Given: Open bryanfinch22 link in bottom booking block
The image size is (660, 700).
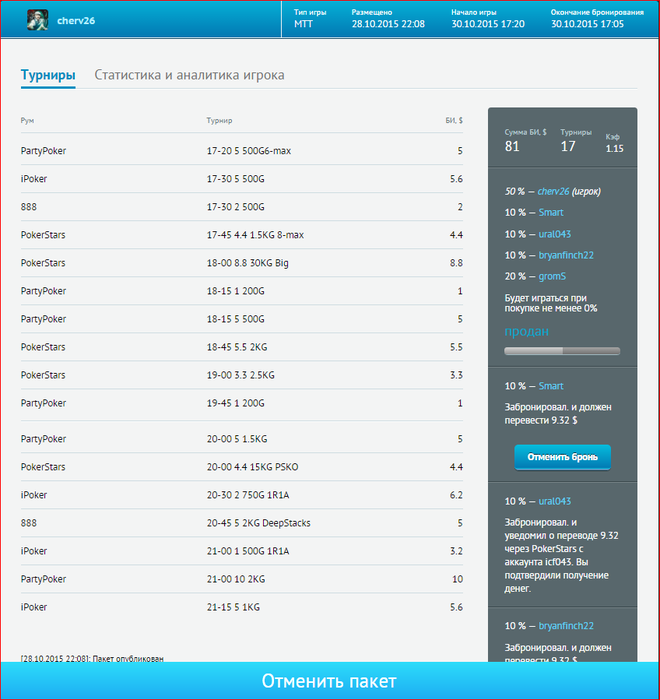Looking at the screenshot, I should pyautogui.click(x=566, y=626).
